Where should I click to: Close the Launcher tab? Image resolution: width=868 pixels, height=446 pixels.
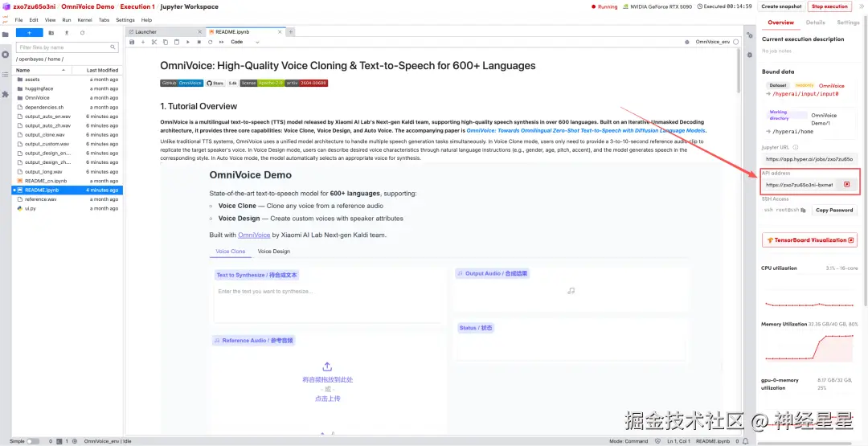[199, 32]
